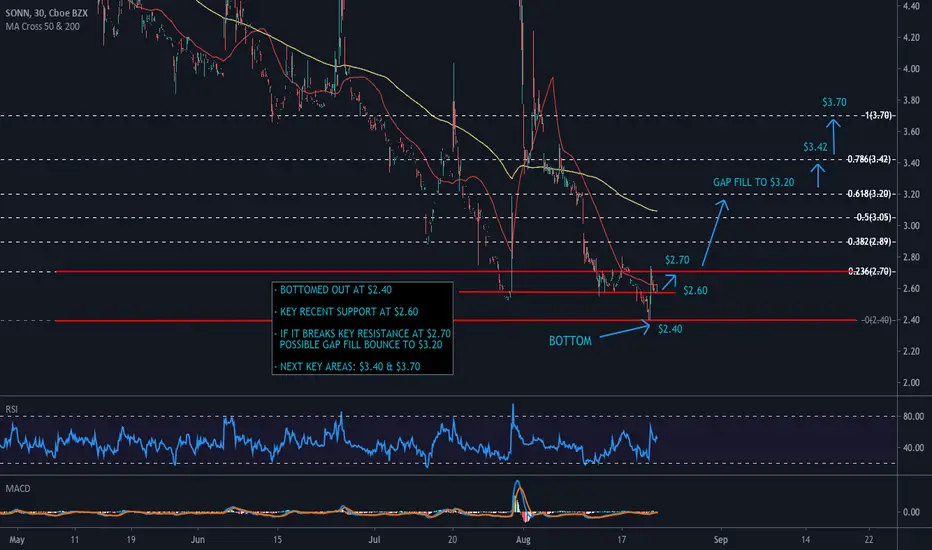Select the 0.382(2.89) Fibonacci level label
Image resolution: width=932 pixels, height=550 pixels.
869,241
